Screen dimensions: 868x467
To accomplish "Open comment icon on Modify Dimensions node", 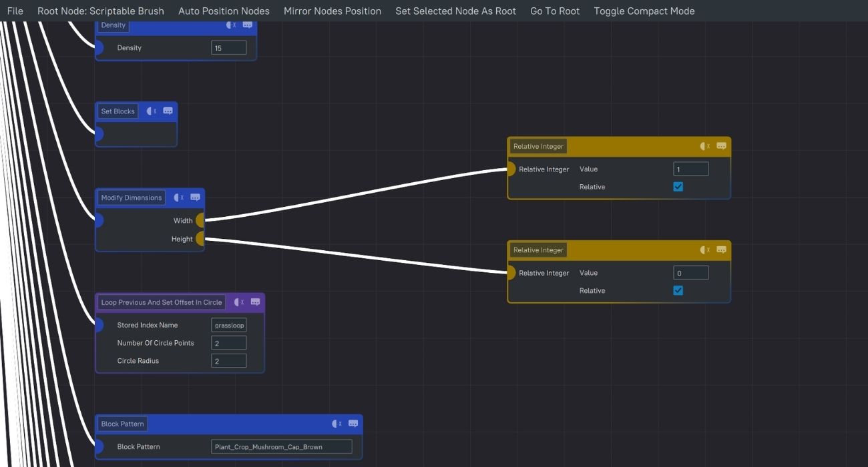I will [x=195, y=197].
